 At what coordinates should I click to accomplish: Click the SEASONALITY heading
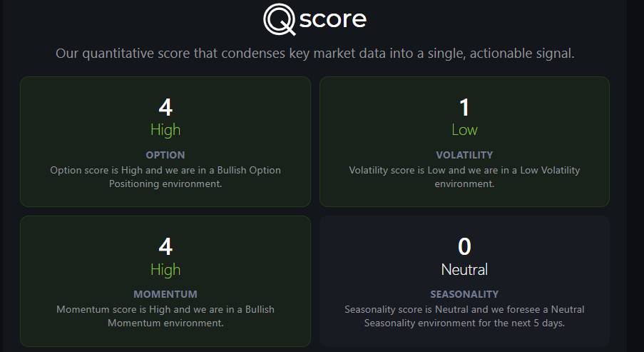click(x=464, y=294)
